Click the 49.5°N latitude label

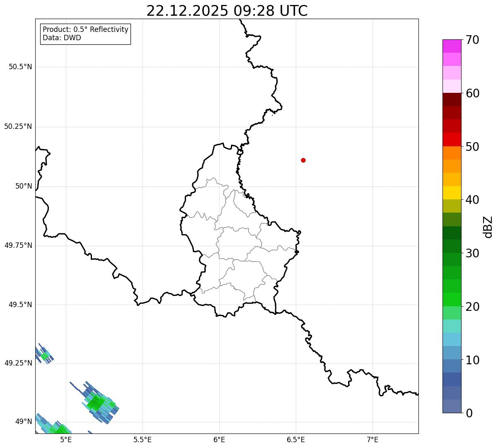coord(20,305)
